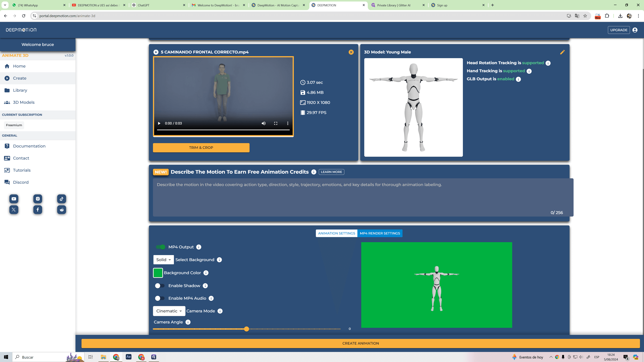This screenshot has width=644, height=362.
Task: Switch to Animation Settings tab
Action: tap(336, 233)
